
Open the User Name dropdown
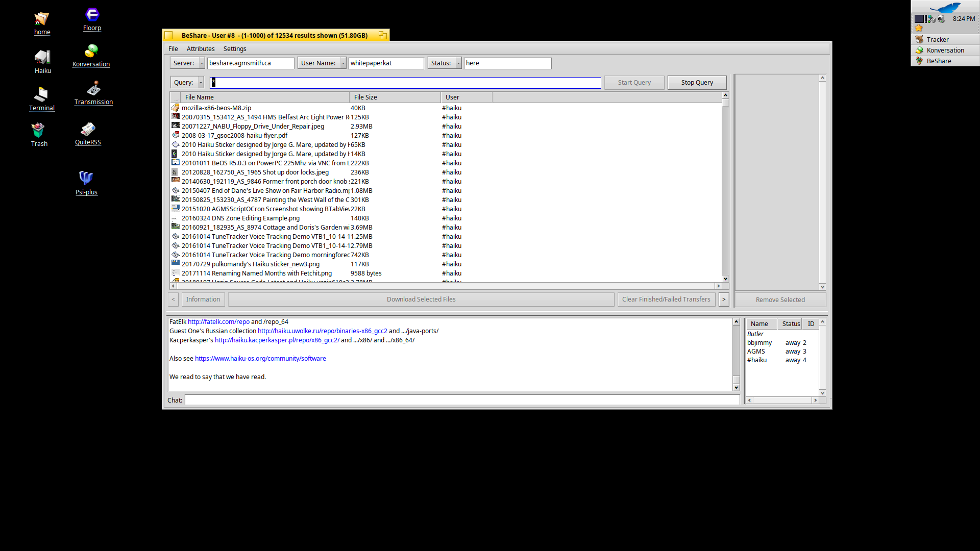click(322, 63)
